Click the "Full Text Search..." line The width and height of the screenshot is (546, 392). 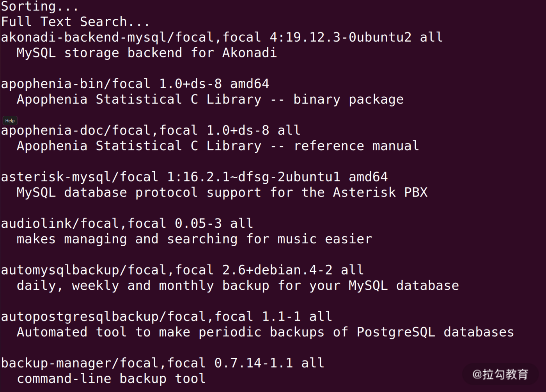(75, 22)
